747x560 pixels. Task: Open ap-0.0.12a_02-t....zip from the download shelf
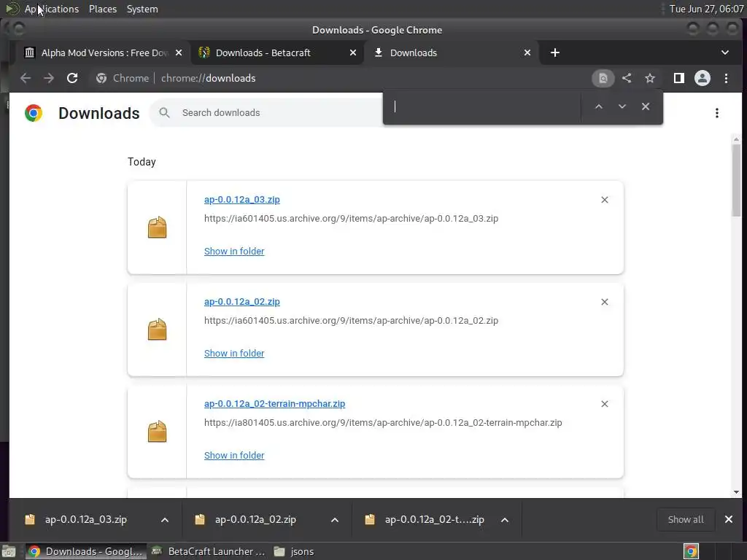coord(434,519)
